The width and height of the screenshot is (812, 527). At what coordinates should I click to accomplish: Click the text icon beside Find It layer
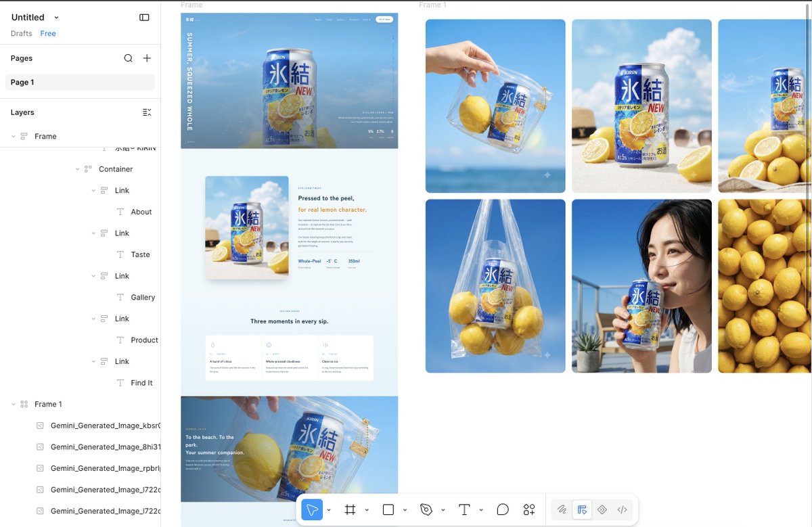click(x=120, y=383)
